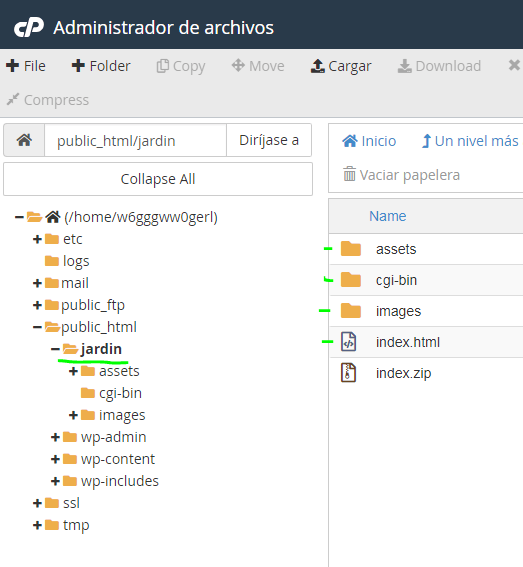Create a new file with +File

point(26,66)
